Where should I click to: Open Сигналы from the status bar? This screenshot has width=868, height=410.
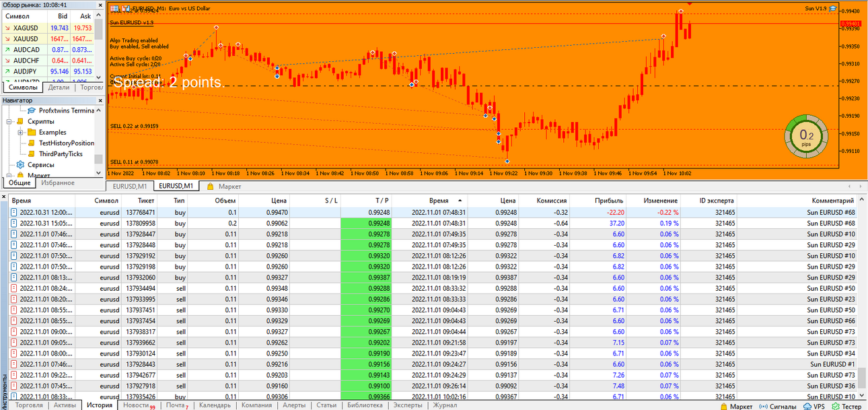tap(778, 406)
